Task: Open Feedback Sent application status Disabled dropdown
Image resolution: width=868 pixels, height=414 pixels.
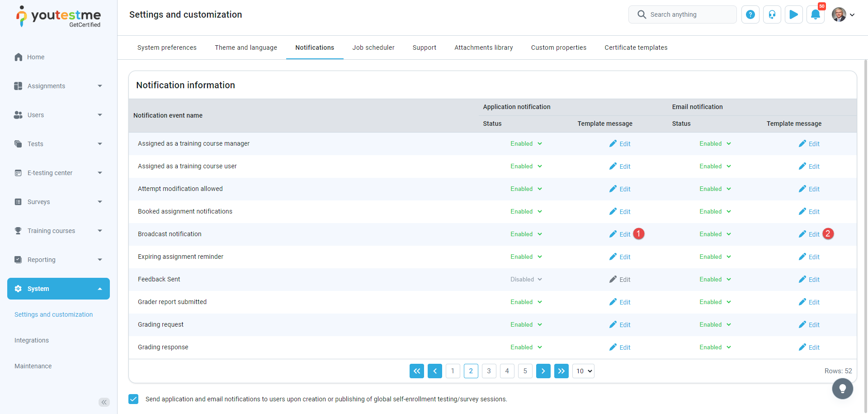Action: pyautogui.click(x=526, y=280)
